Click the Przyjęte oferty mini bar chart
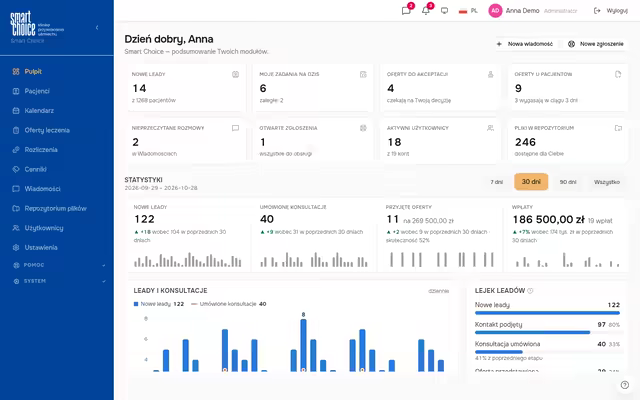The image size is (640, 400). (441, 260)
